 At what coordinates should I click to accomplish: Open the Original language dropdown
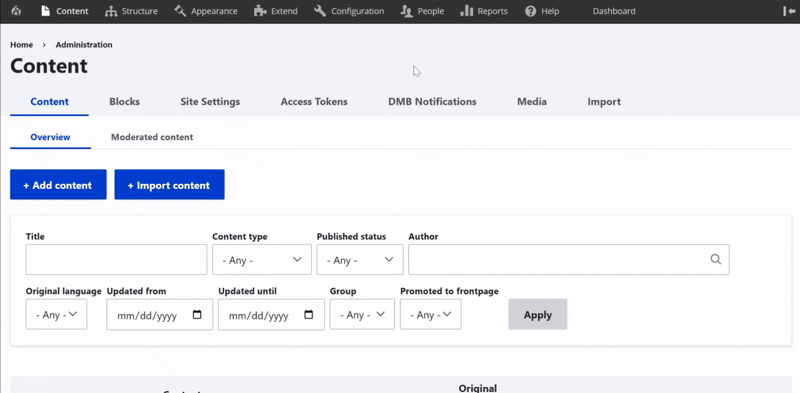[56, 314]
